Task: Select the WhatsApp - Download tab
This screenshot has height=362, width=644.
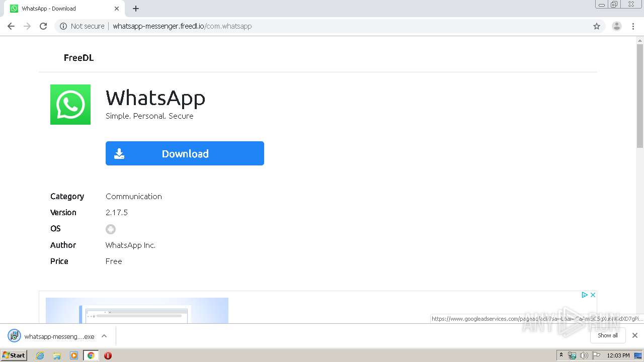Action: click(64, 9)
